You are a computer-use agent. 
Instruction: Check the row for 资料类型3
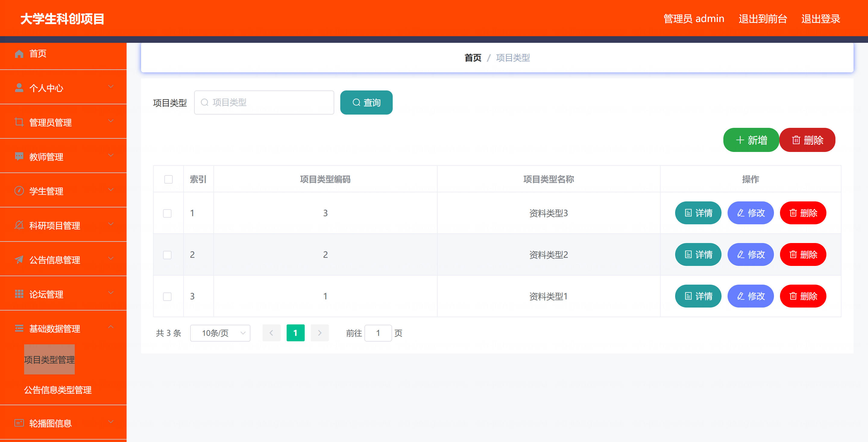tap(167, 213)
